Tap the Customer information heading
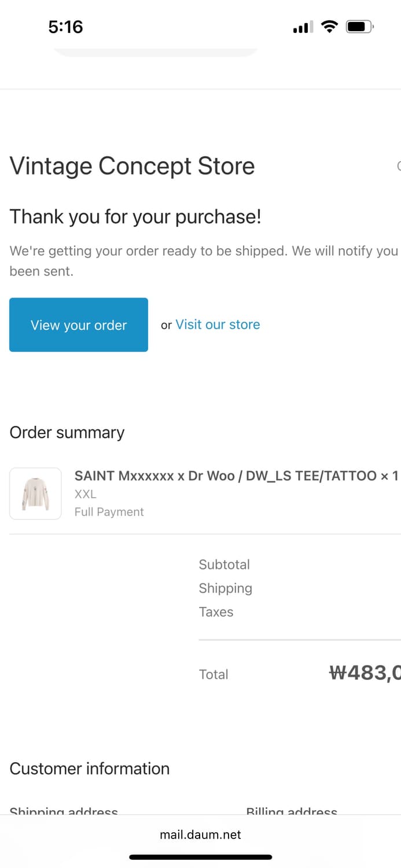Screen dimensions: 401x868 tap(90, 768)
